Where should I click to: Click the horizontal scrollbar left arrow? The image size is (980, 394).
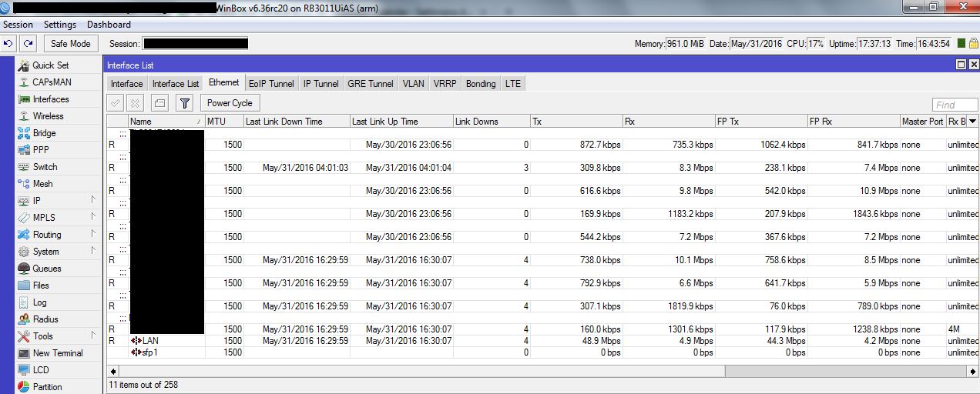pyautogui.click(x=113, y=371)
